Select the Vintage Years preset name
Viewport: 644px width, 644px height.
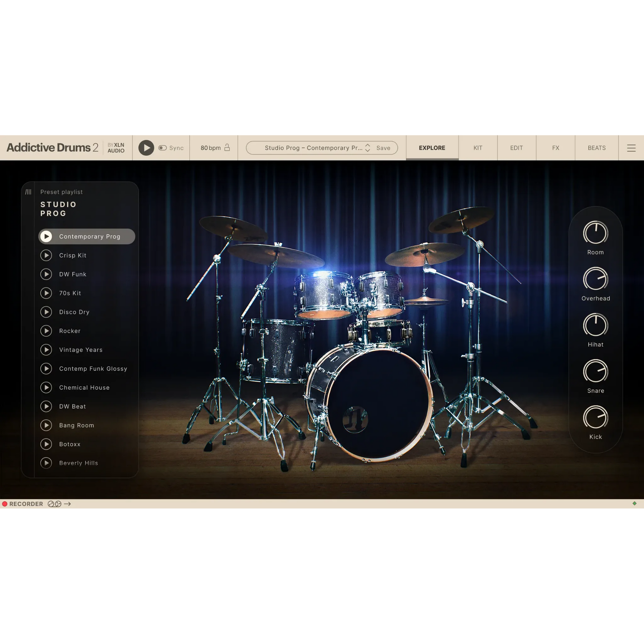tap(81, 350)
